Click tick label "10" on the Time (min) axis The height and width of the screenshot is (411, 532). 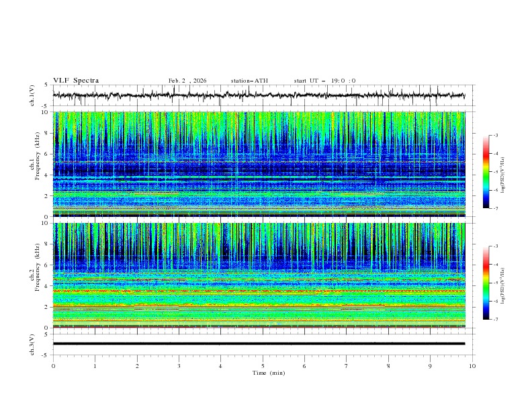(472, 366)
